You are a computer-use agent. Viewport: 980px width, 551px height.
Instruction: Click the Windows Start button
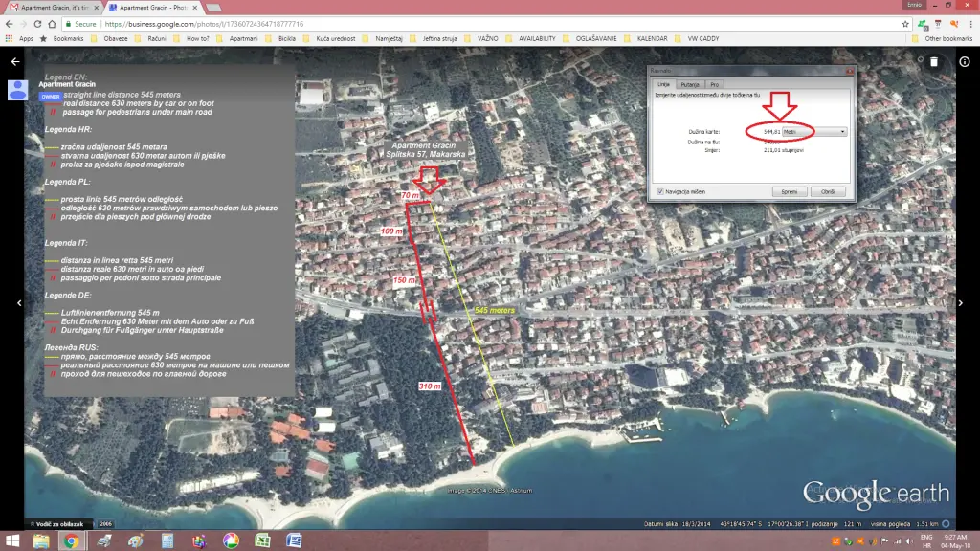coord(13,540)
